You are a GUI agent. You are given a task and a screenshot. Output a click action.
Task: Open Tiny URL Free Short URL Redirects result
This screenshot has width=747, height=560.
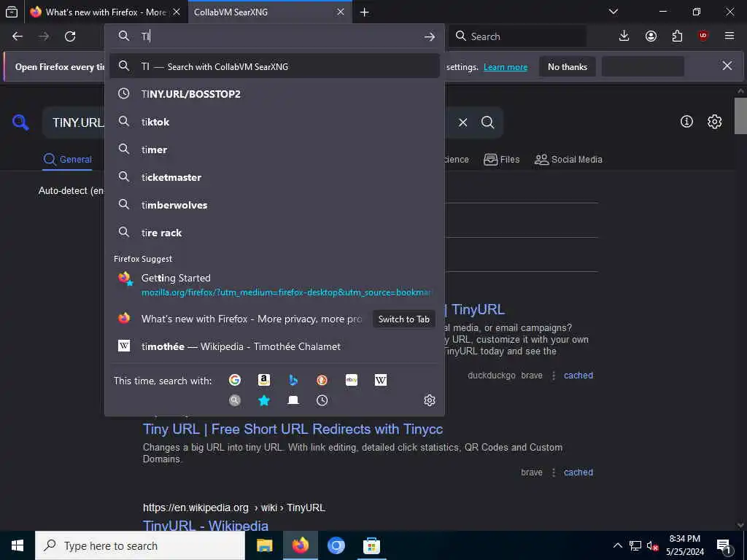[293, 429]
